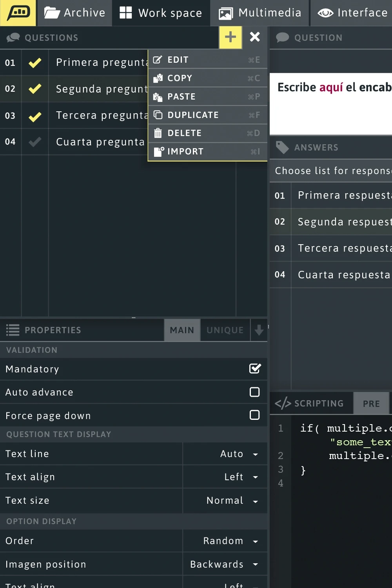Click the yellow app logo icon
This screenshot has width=392, height=588.
(x=18, y=13)
